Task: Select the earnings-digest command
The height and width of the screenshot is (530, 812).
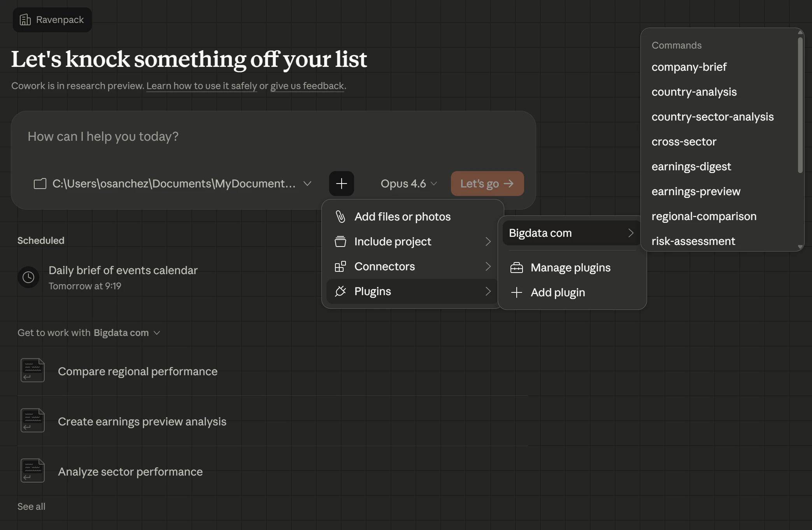Action: point(691,166)
